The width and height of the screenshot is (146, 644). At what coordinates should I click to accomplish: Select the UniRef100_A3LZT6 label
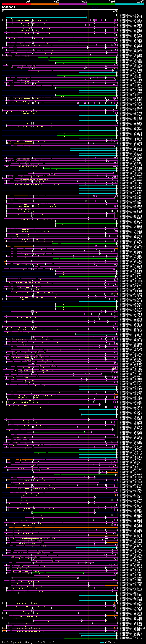coord(131,334)
